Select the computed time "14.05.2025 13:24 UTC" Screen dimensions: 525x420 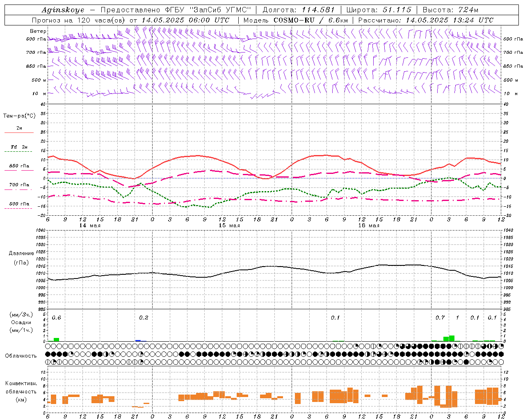450,20
